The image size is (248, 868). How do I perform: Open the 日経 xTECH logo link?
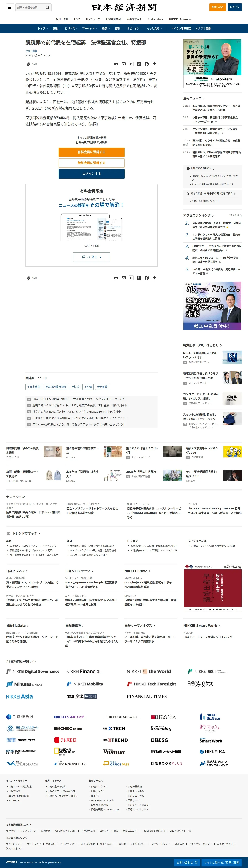coord(114,729)
